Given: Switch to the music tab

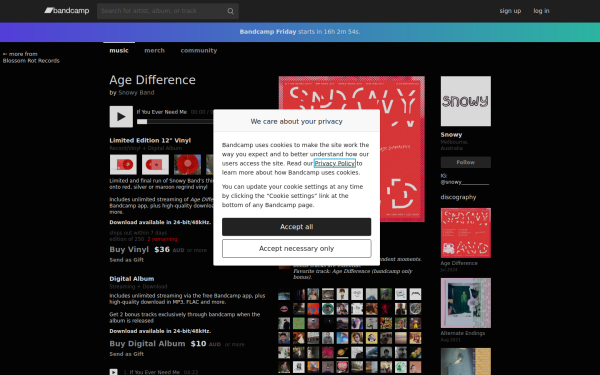Looking at the screenshot, I should click(x=119, y=50).
